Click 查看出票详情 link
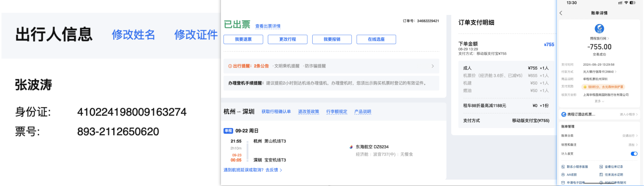Screen dimensions: 644x186 click(268, 26)
